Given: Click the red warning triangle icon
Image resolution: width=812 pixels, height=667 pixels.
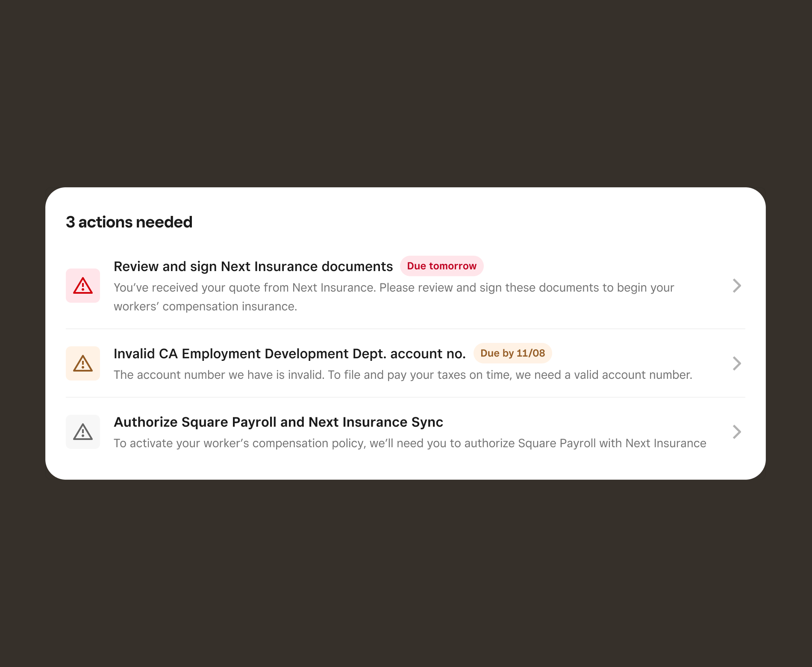Looking at the screenshot, I should click(x=83, y=286).
